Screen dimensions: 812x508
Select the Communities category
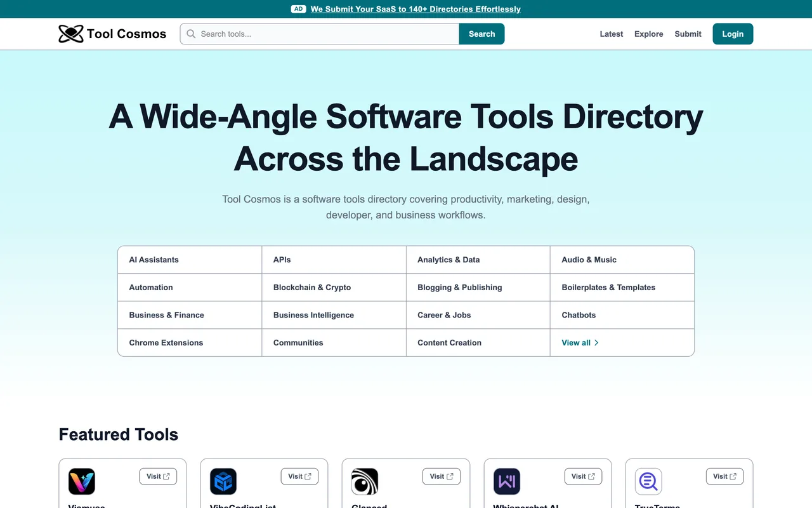click(334, 342)
